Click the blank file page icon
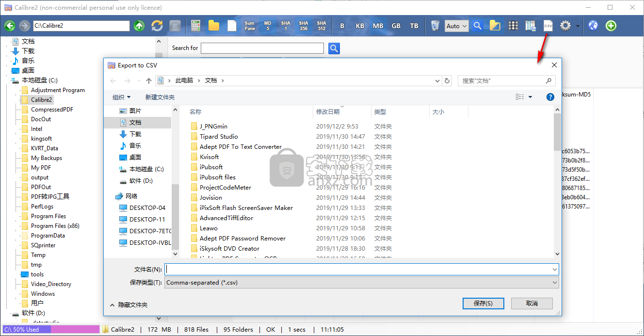Viewport: 644px width, 336px height. 232,26
